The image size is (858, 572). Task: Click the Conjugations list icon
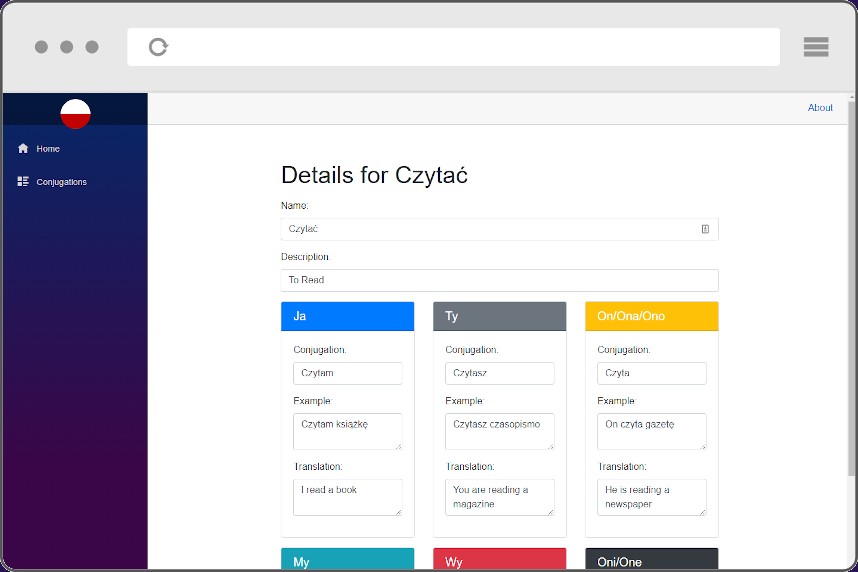click(23, 182)
